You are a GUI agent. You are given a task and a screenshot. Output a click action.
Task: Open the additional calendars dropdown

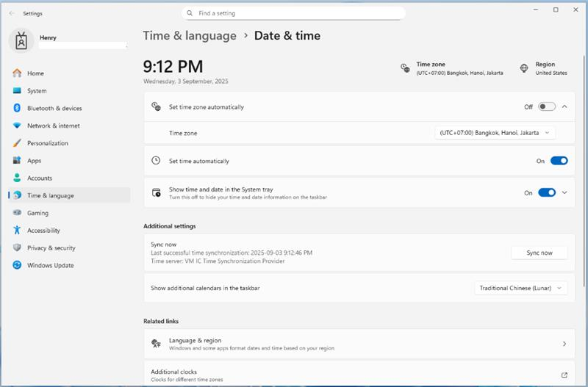tap(520, 288)
